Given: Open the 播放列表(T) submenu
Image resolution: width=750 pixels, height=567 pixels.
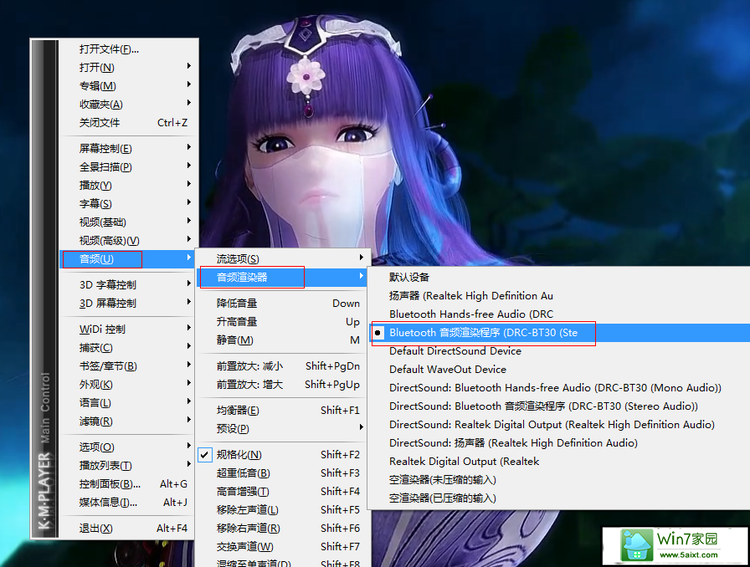Looking at the screenshot, I should click(x=128, y=466).
